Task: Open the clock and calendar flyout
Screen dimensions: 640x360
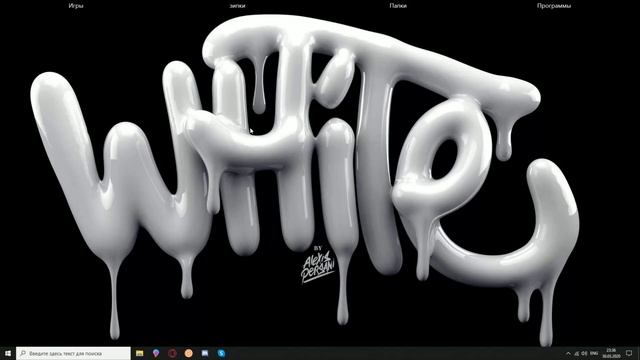Action: tap(611, 353)
